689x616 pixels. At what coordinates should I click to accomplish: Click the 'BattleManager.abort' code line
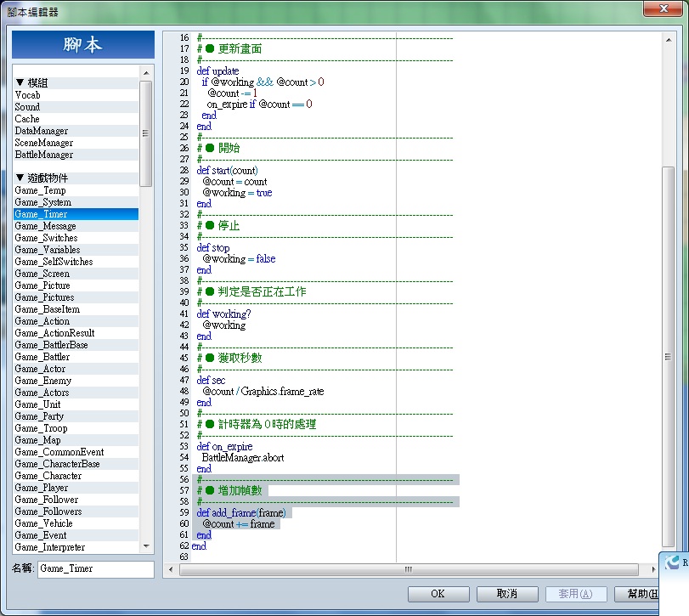pos(243,457)
